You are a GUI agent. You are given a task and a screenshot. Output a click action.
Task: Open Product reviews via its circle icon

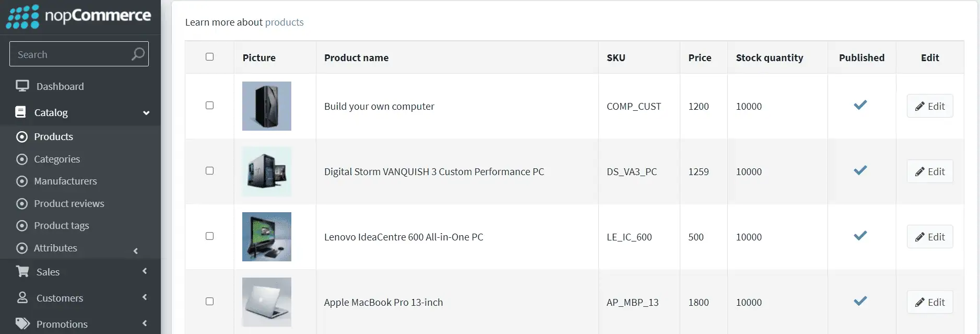click(21, 203)
